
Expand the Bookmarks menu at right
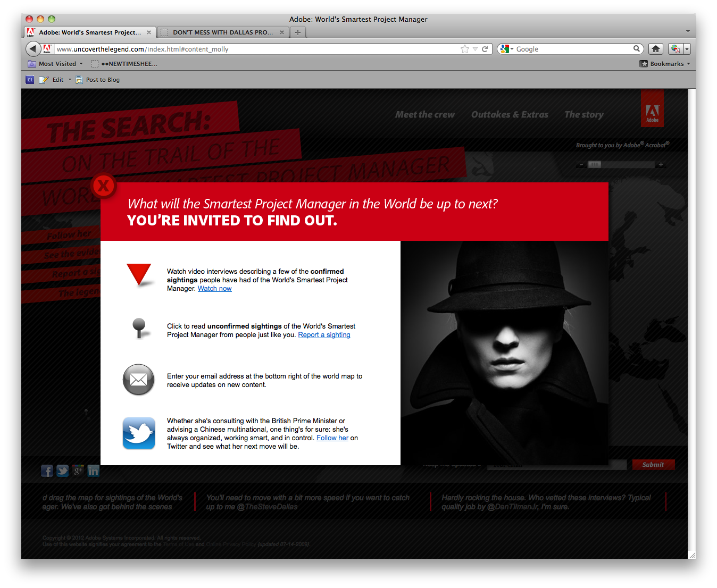(x=665, y=64)
